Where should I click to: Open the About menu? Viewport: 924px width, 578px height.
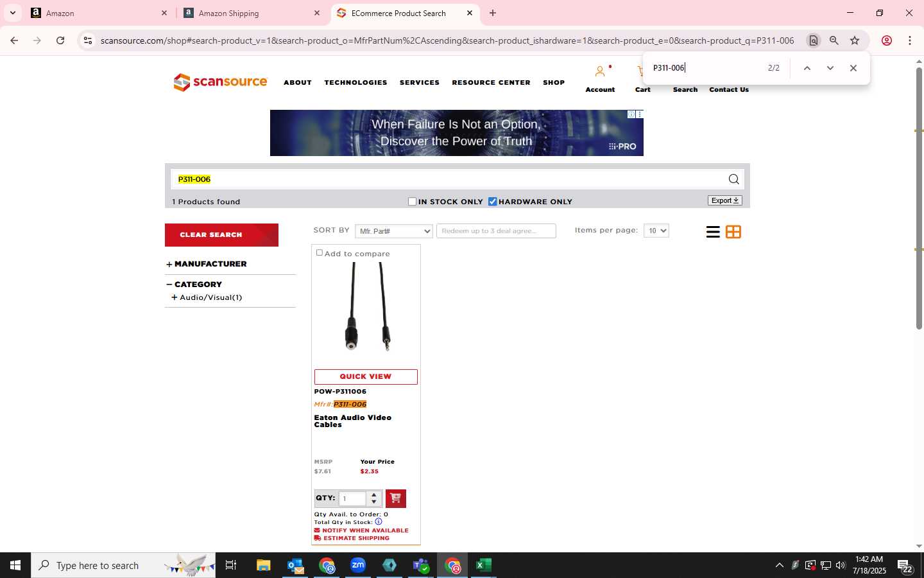pos(298,83)
